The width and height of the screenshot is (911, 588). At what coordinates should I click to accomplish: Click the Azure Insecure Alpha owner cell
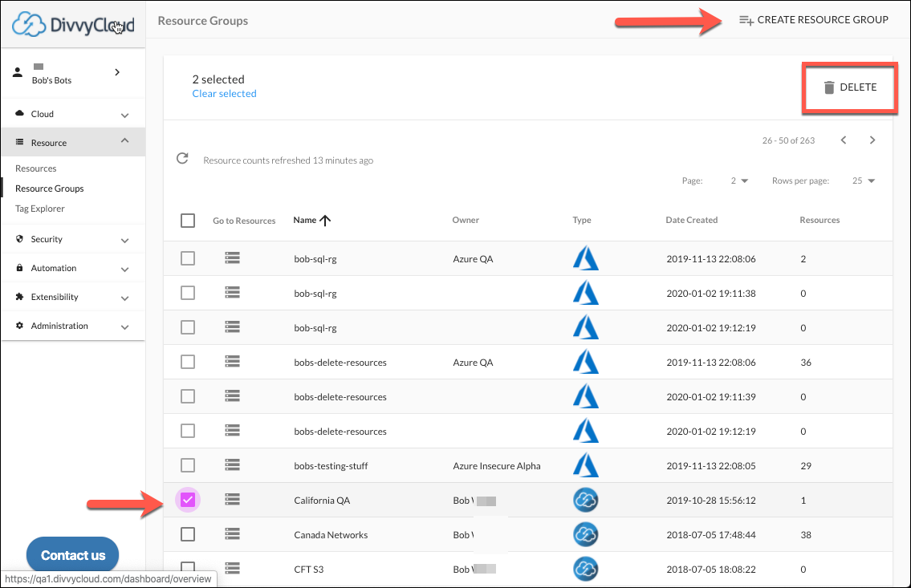497,465
